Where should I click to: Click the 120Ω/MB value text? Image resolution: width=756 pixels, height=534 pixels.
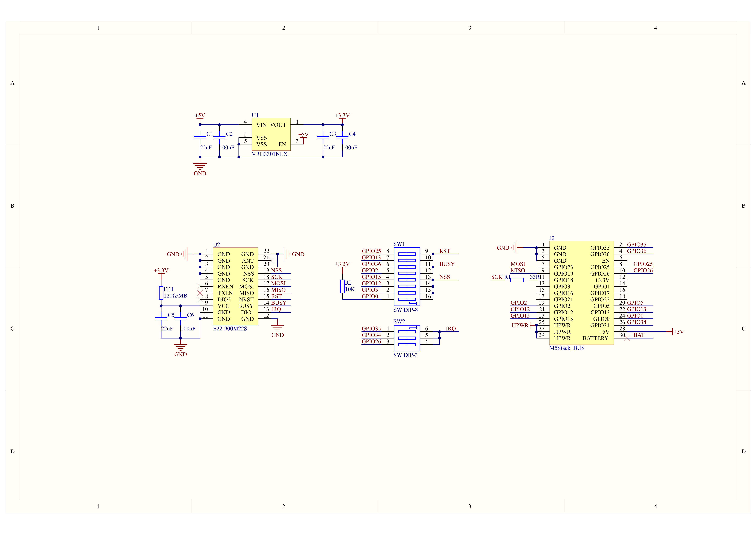[x=176, y=296]
